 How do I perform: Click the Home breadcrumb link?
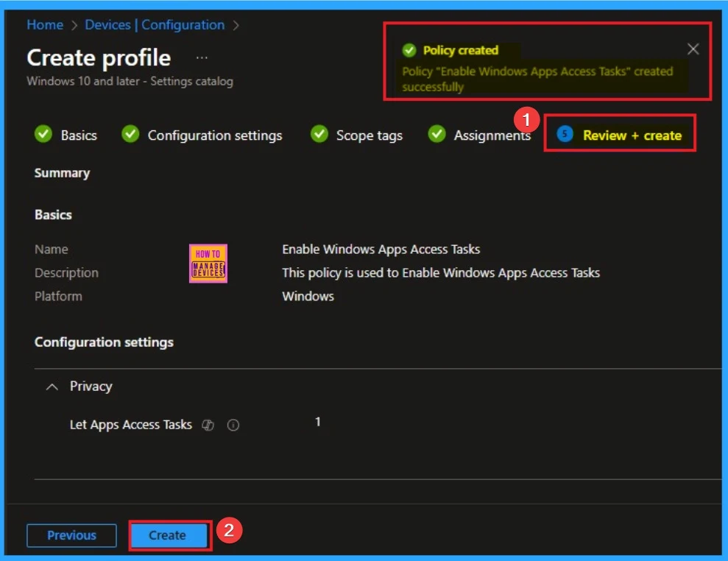[x=45, y=25]
